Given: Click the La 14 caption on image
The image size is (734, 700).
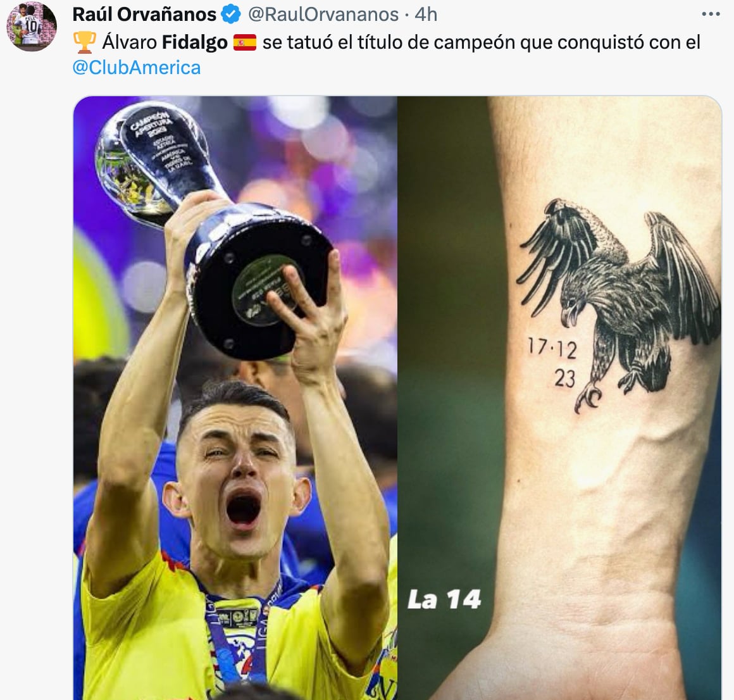Looking at the screenshot, I should [444, 599].
